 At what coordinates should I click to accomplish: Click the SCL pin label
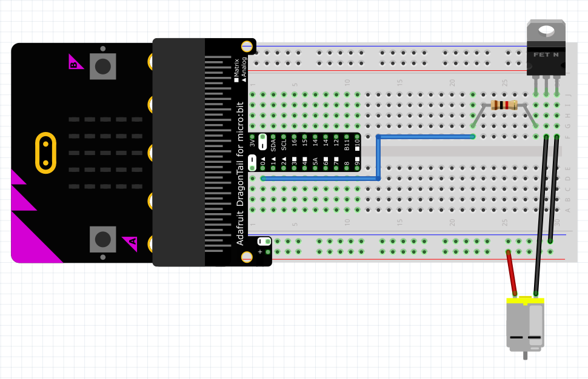click(x=284, y=145)
